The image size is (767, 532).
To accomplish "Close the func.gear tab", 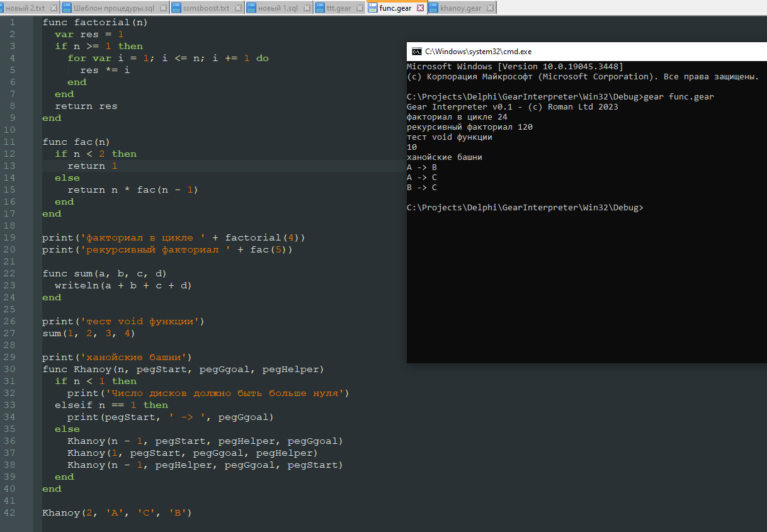I will [419, 8].
